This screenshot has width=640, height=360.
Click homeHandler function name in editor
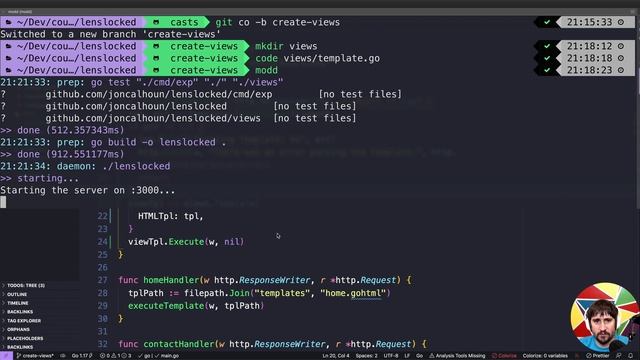coord(171,280)
